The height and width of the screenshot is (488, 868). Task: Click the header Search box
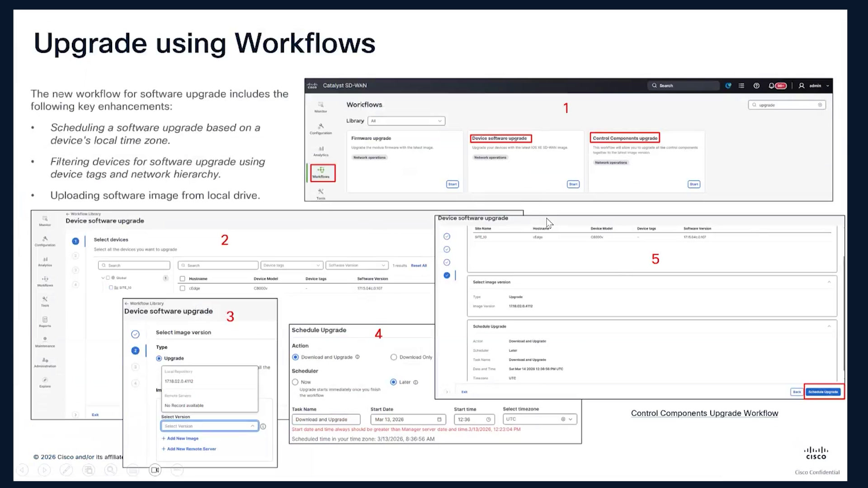click(684, 85)
